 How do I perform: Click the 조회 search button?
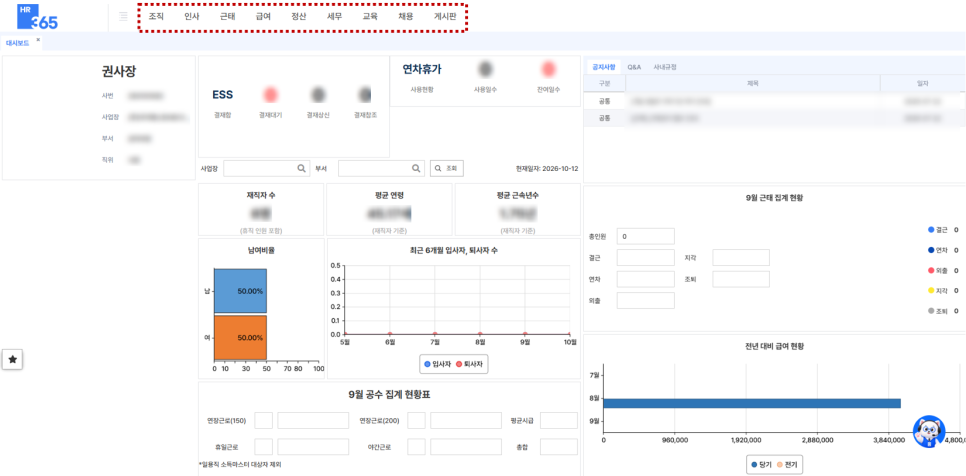[447, 168]
